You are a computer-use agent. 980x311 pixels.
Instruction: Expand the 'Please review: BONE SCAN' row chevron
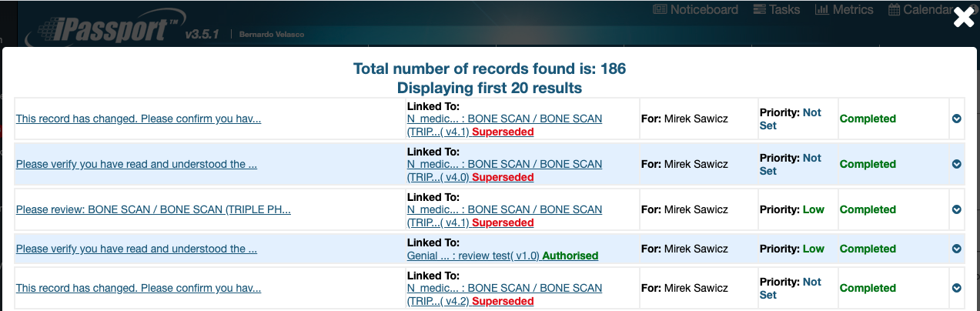tap(956, 209)
